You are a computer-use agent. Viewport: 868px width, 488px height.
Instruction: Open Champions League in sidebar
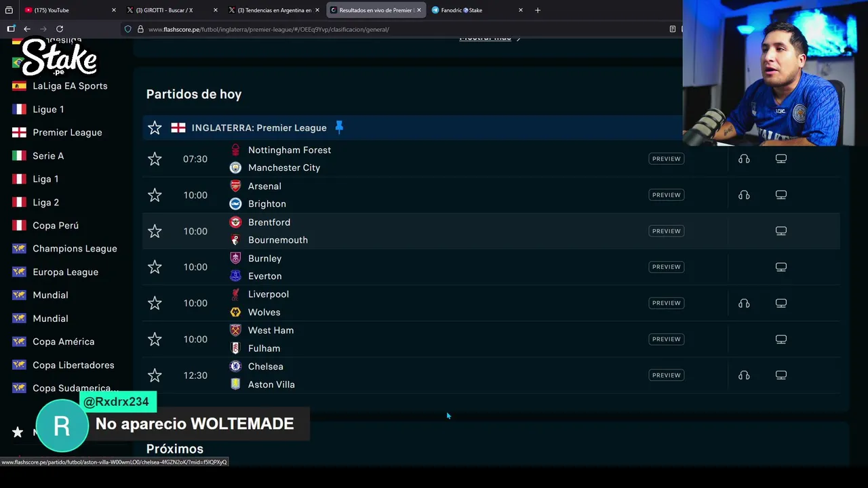(75, 249)
